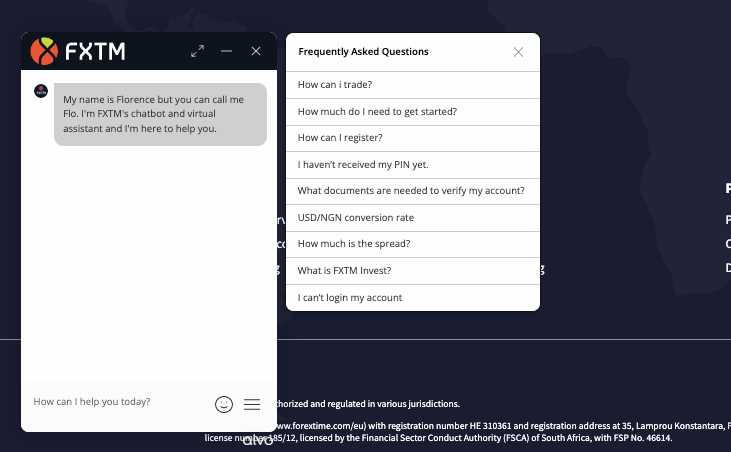Click 'Financial Sector Conduct Authority (FSCA)' footer text
Image resolution: width=731 pixels, height=452 pixels.
(447, 438)
